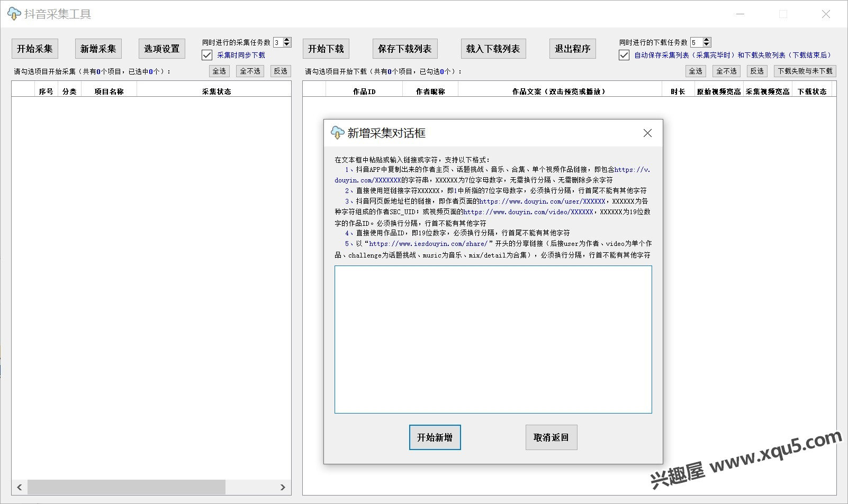Close the 新增采集对话框 dialog
This screenshot has height=504, width=848.
[x=647, y=133]
